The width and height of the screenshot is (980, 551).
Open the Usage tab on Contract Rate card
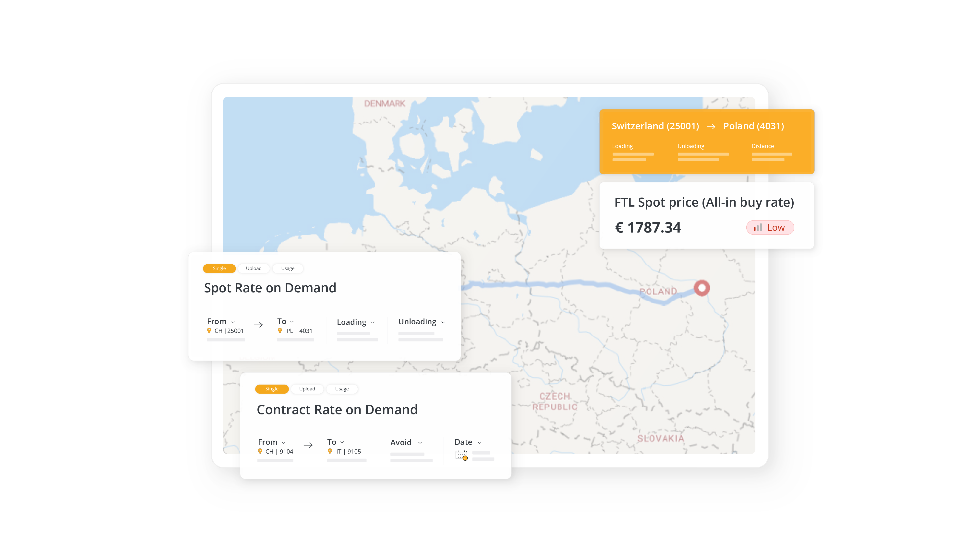(342, 389)
